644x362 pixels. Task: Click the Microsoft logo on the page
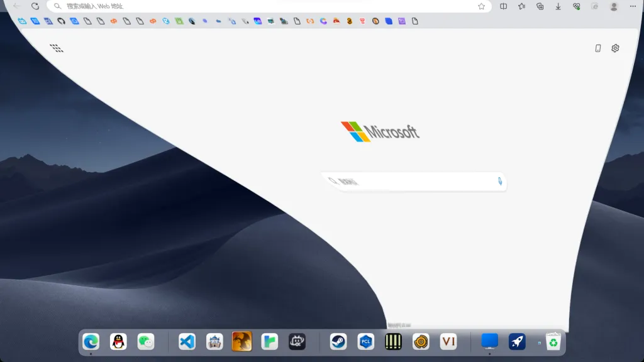(x=380, y=132)
